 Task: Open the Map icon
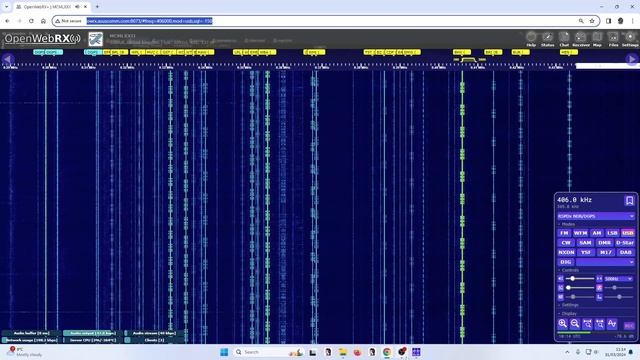[x=597, y=38]
